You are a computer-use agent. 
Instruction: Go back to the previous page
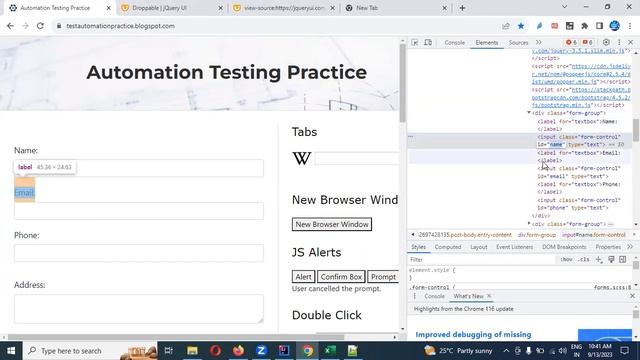coord(10,26)
